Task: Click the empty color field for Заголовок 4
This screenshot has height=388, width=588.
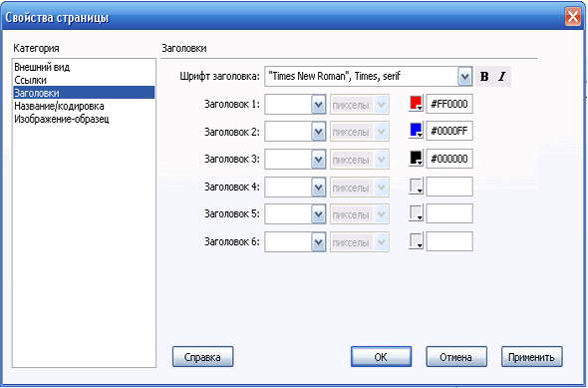Action: coord(449,187)
